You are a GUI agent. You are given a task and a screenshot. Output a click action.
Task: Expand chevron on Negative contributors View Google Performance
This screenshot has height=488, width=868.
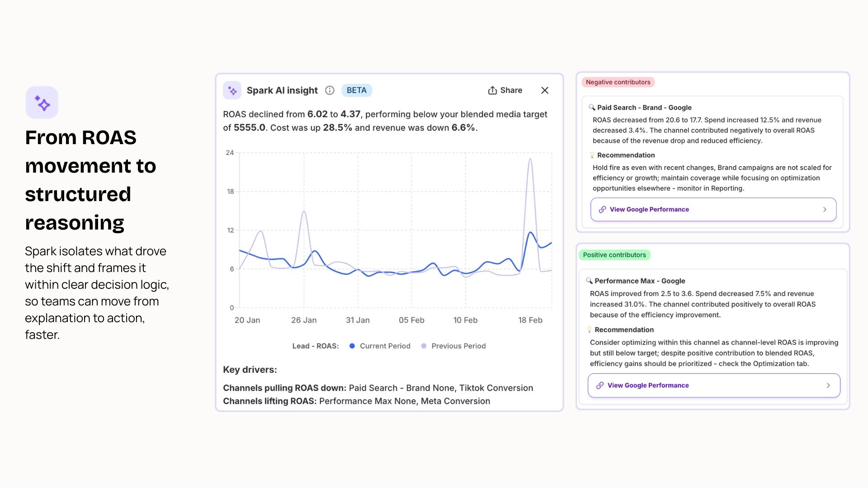(x=825, y=210)
